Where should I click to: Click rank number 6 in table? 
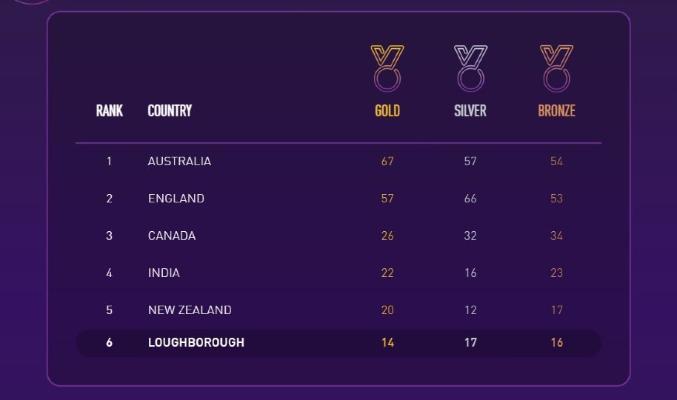click(x=109, y=343)
